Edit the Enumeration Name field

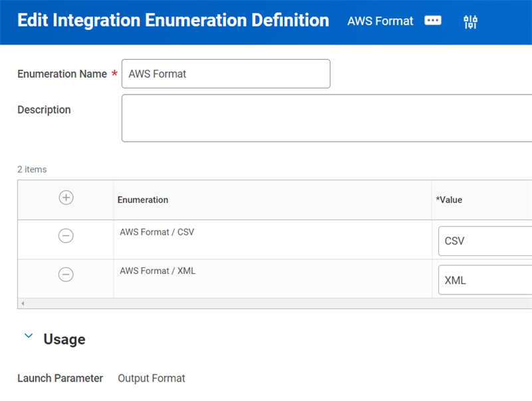tap(226, 74)
